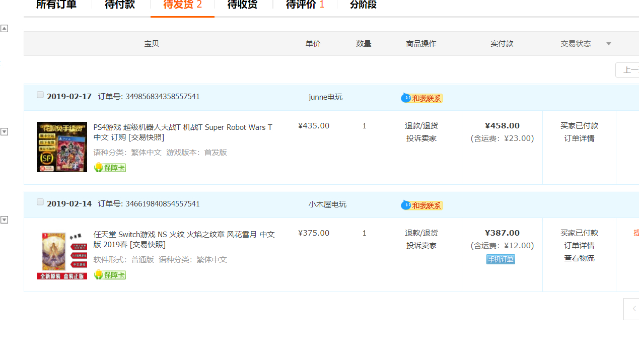
Task: Click the 宝贝 column header
Action: coord(152,44)
